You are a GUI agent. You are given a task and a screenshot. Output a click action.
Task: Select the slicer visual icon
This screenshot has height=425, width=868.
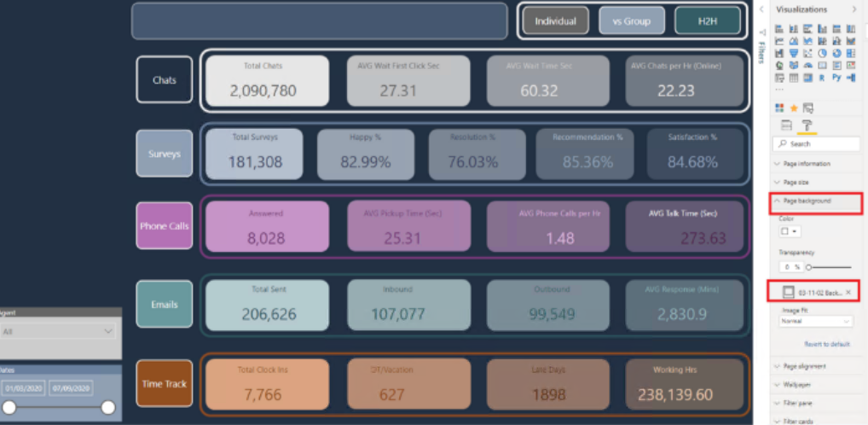779,78
